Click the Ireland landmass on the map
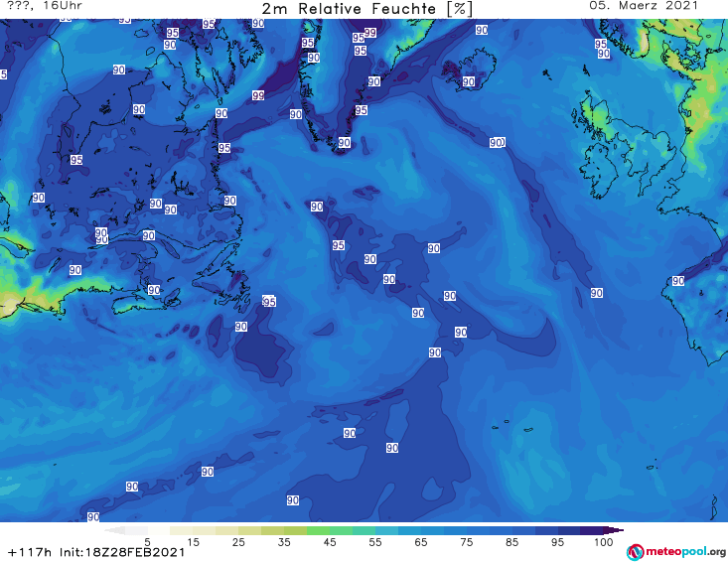This screenshot has width=728, height=562. (598, 170)
